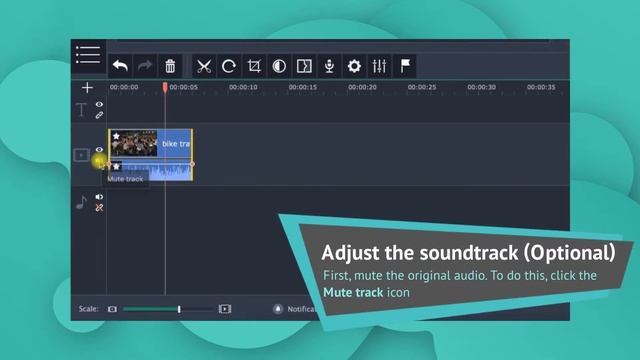Viewport: 640px width, 360px height.
Task: Select the title track T icon
Action: click(x=82, y=110)
